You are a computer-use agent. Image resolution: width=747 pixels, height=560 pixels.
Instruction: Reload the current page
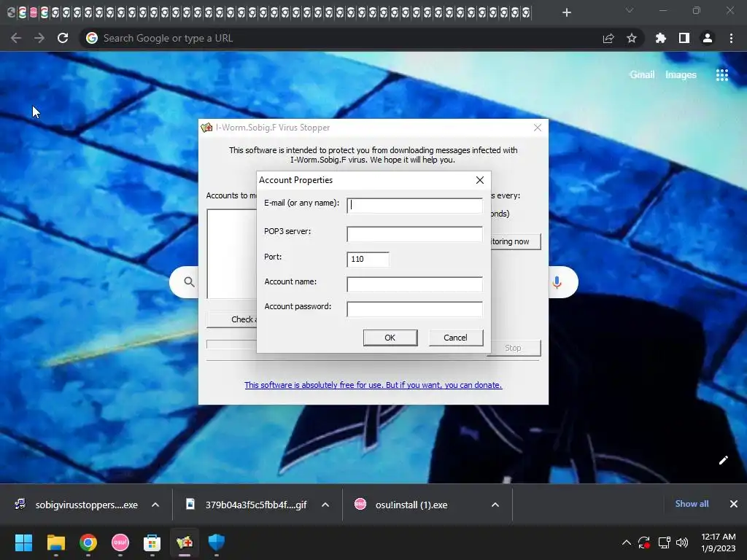point(63,38)
